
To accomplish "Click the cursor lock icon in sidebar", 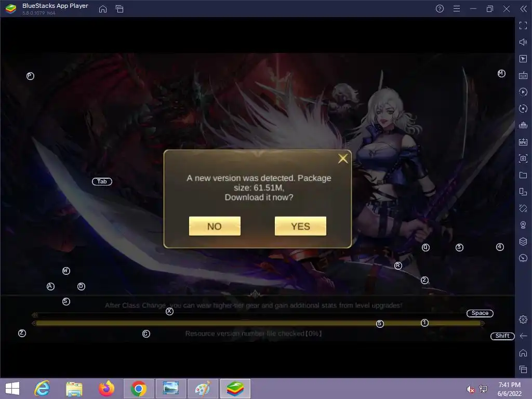I will pyautogui.click(x=523, y=59).
